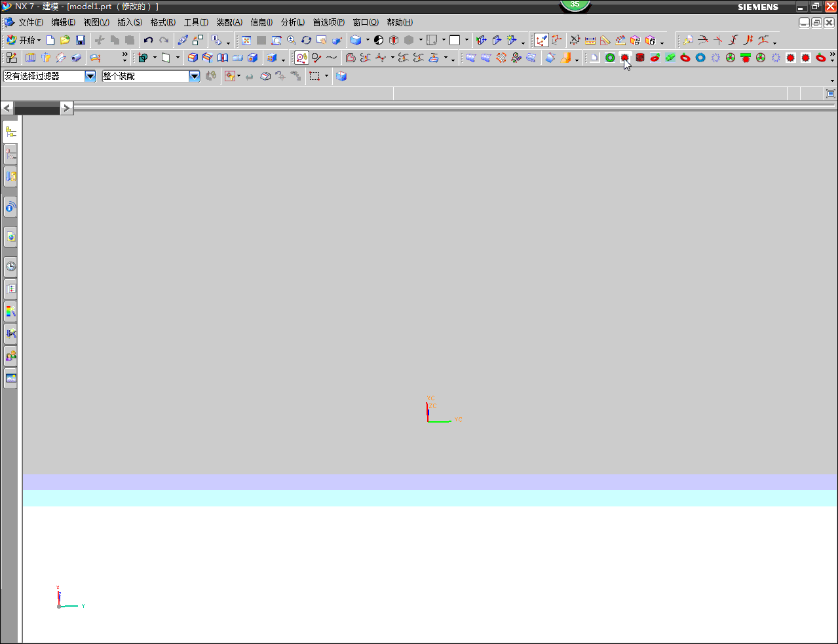This screenshot has width=838, height=644.
Task: Open the 开始 (Start) menu button
Action: tap(23, 40)
